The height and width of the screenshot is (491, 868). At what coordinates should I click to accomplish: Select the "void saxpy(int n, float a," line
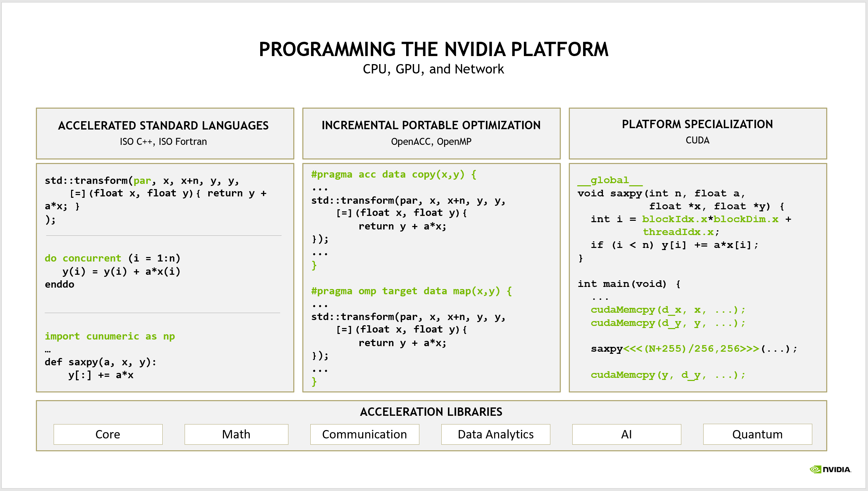[661, 193]
